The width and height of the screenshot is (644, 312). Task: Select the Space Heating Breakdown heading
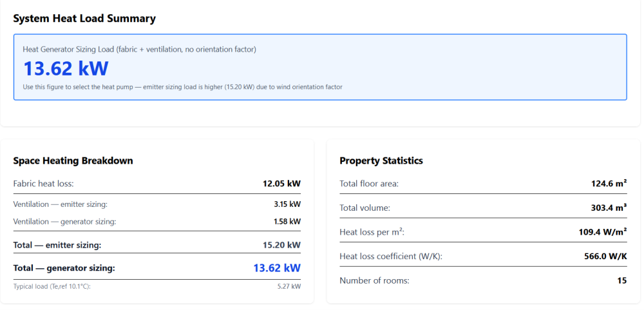tap(73, 161)
